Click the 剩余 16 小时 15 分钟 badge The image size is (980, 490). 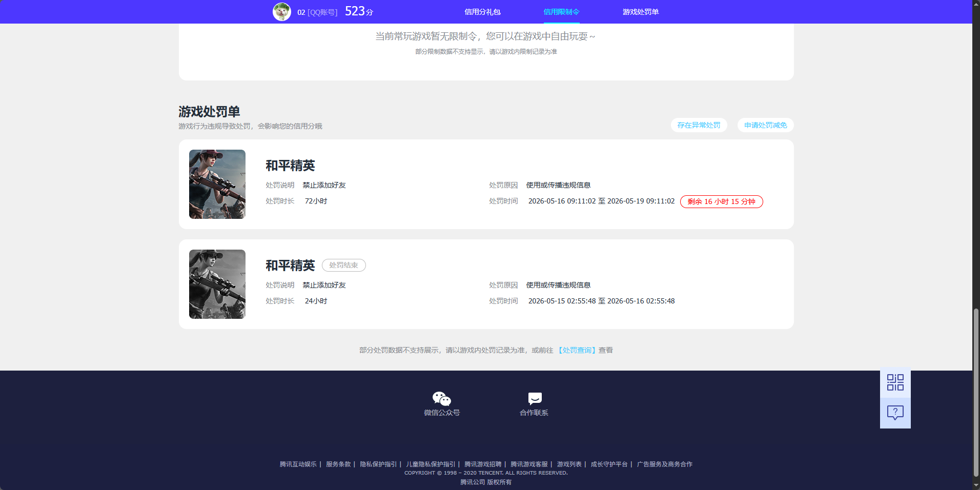click(722, 201)
